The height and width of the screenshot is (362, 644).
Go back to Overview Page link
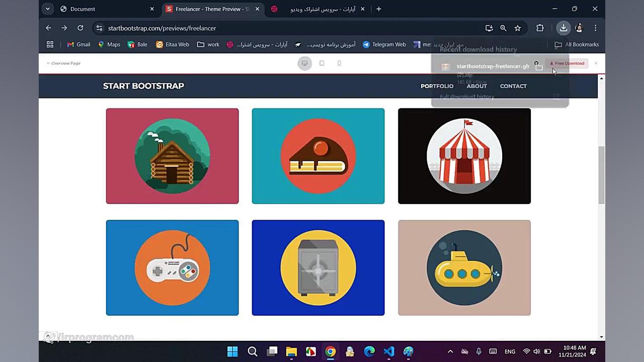(63, 63)
